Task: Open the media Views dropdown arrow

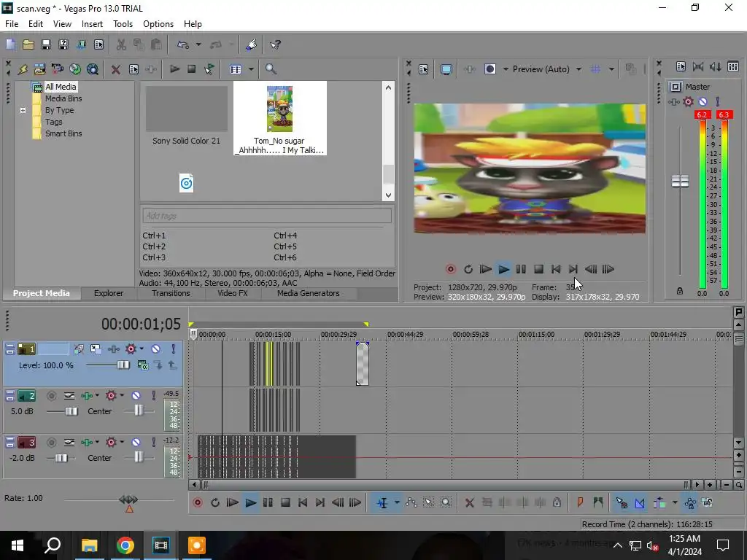Action: 251,69
